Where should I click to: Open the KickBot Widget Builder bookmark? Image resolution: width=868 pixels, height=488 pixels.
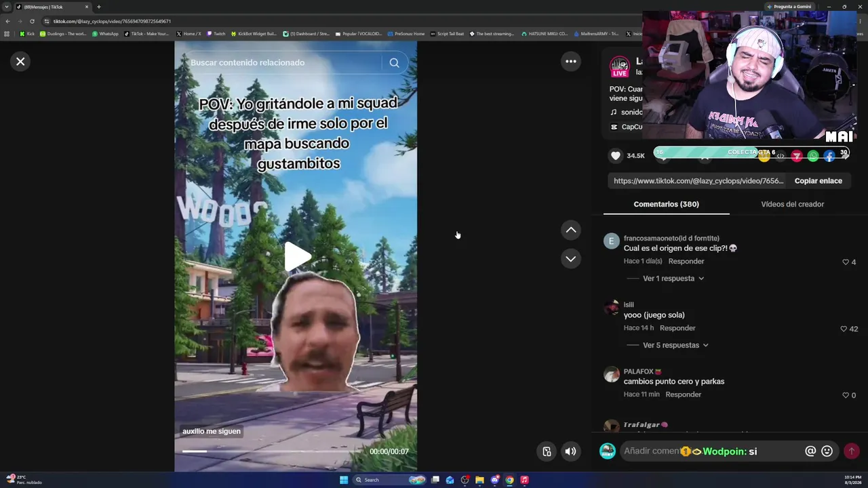pyautogui.click(x=254, y=34)
